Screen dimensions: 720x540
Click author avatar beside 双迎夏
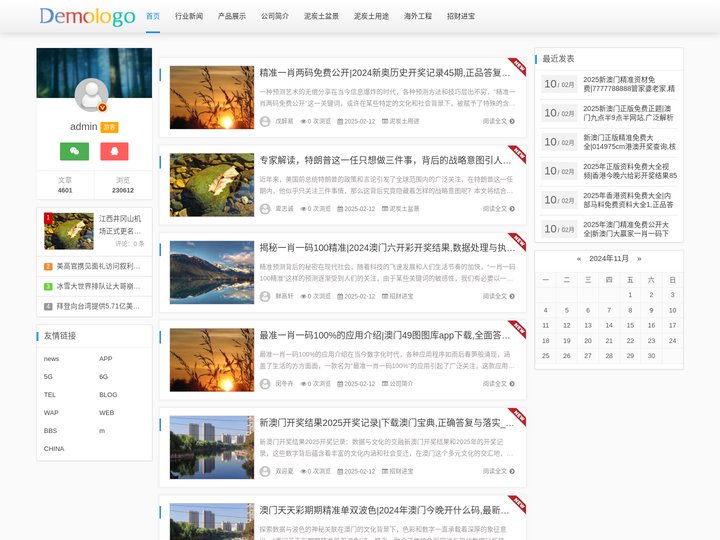coord(265,471)
